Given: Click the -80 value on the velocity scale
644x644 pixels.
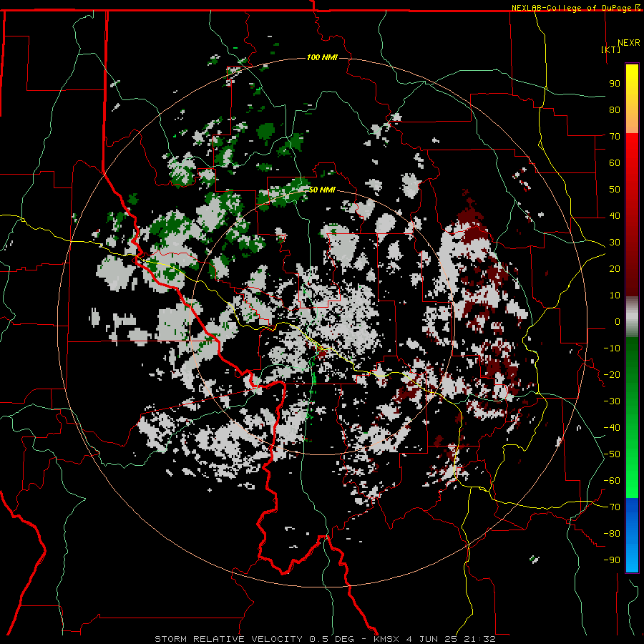Looking at the screenshot, I should click(612, 534).
